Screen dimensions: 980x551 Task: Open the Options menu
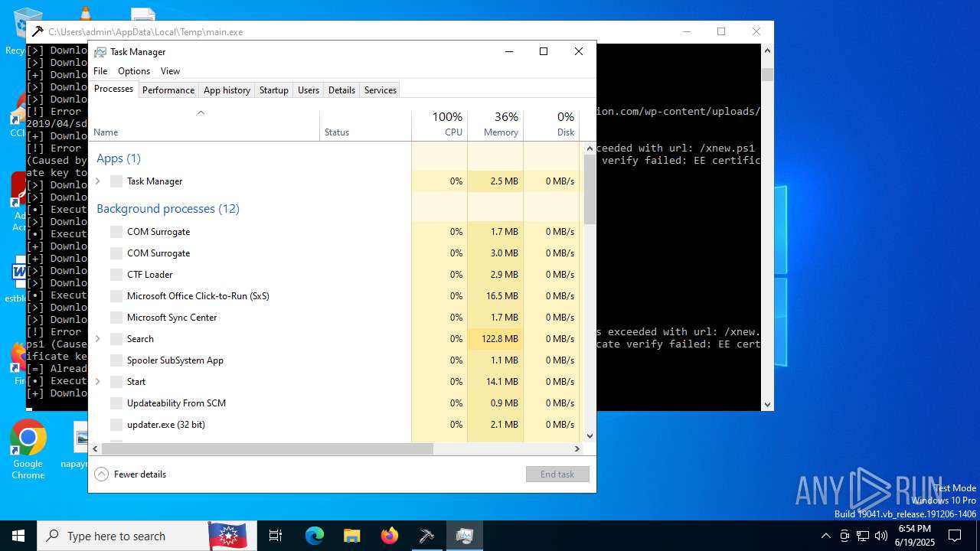pos(134,71)
